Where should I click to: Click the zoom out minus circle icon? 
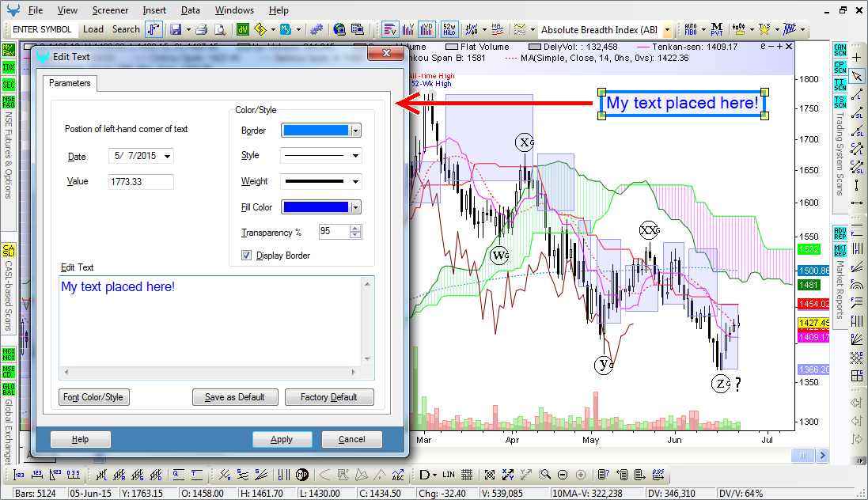[x=563, y=475]
